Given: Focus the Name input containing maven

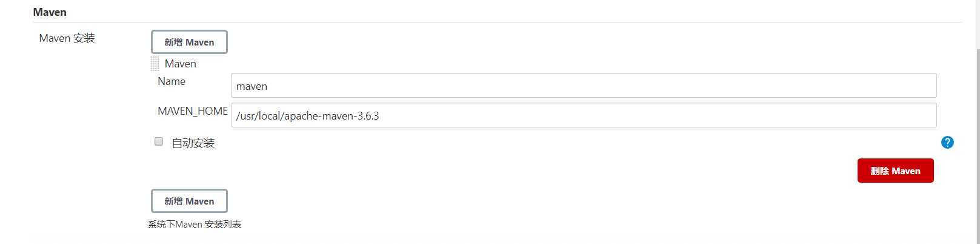Looking at the screenshot, I should [584, 86].
